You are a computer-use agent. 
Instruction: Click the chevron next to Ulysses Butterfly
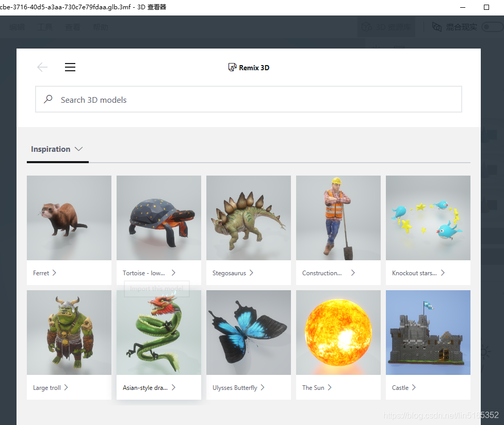click(x=263, y=387)
